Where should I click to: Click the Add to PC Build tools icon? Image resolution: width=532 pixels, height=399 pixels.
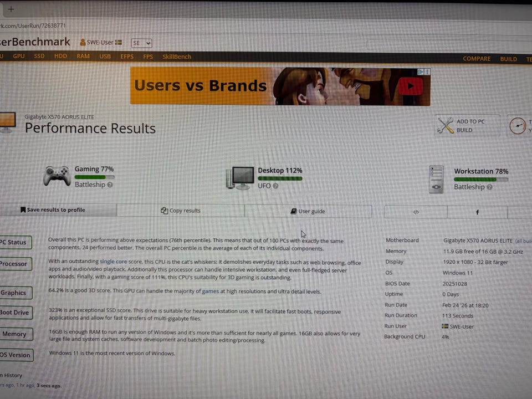click(x=446, y=126)
